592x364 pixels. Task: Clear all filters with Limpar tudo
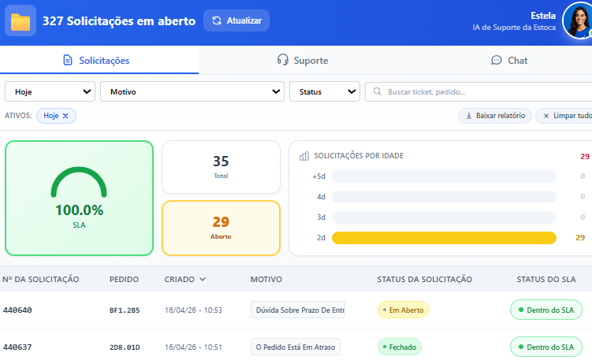[565, 116]
